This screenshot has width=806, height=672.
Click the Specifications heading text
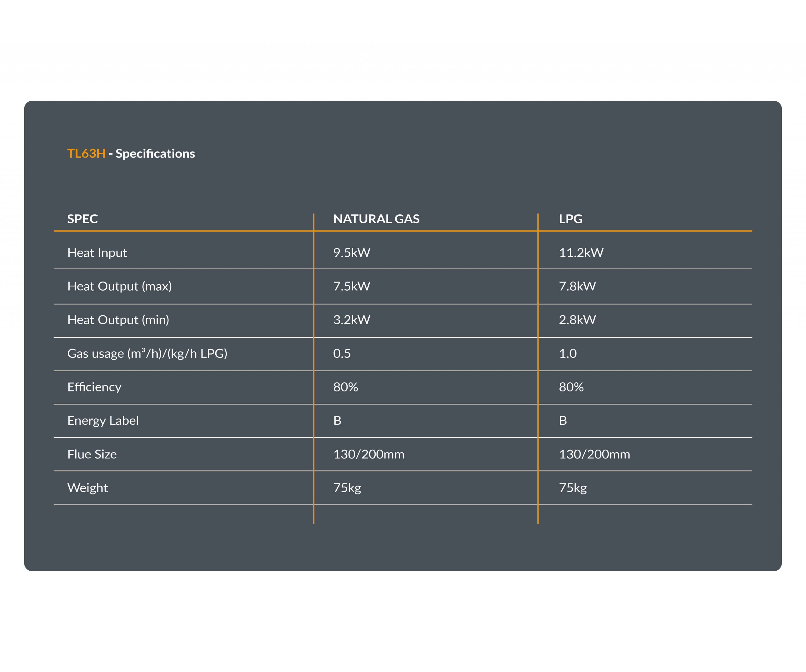[x=155, y=154]
